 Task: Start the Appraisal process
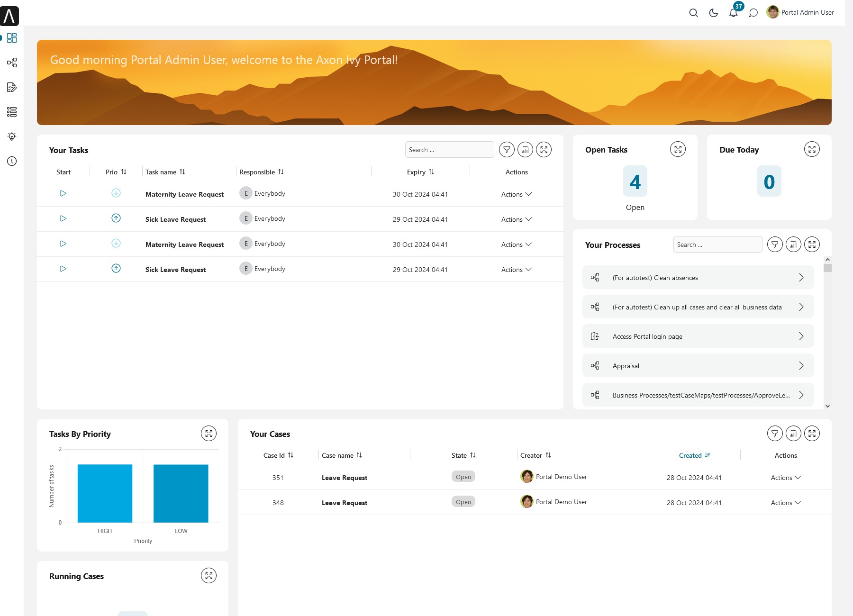[x=698, y=366]
